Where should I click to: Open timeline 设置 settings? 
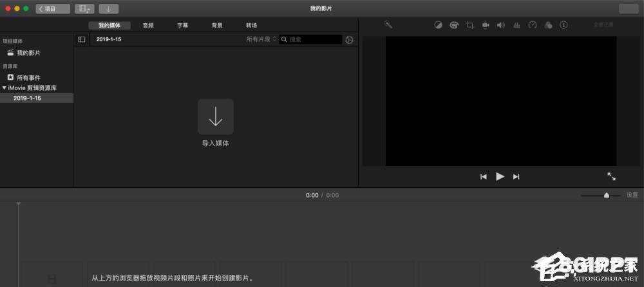632,196
